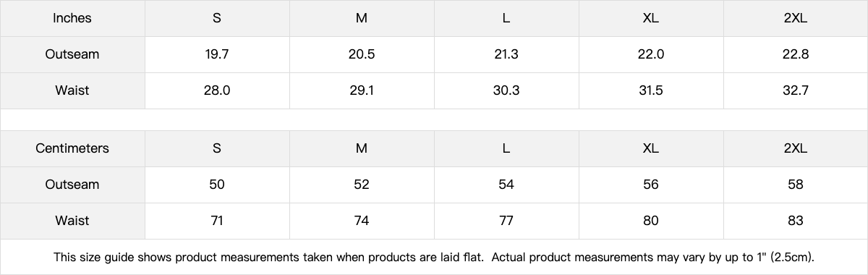Viewport: 868px width, 275px height.
Task: Select the S column in Inches table
Action: [x=217, y=18]
